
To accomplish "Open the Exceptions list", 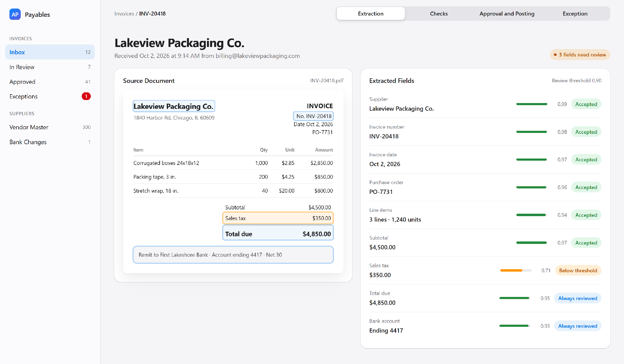I will coord(50,96).
